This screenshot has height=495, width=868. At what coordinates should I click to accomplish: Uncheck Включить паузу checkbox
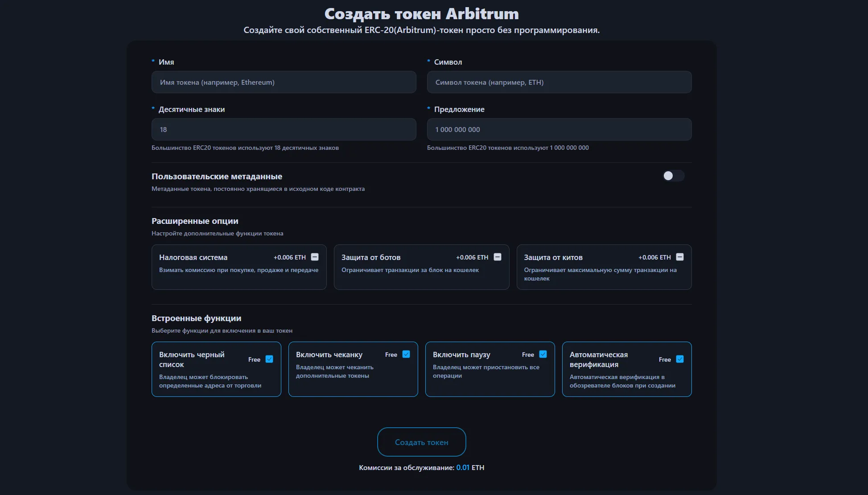click(x=543, y=354)
